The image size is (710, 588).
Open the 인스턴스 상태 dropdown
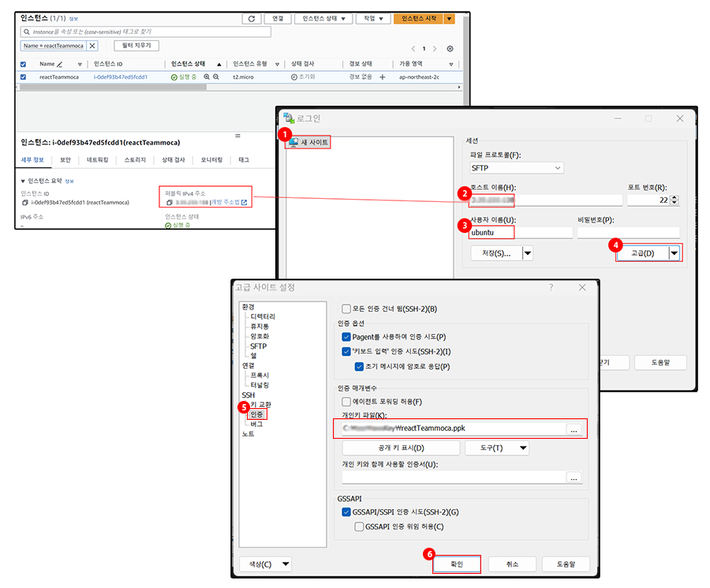[323, 19]
